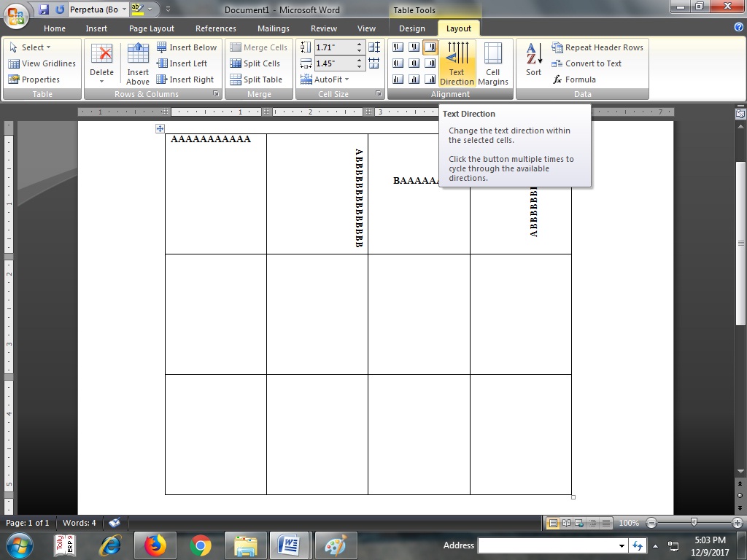Click the Insert Above button
The height and width of the screenshot is (560, 747).
[x=137, y=63]
